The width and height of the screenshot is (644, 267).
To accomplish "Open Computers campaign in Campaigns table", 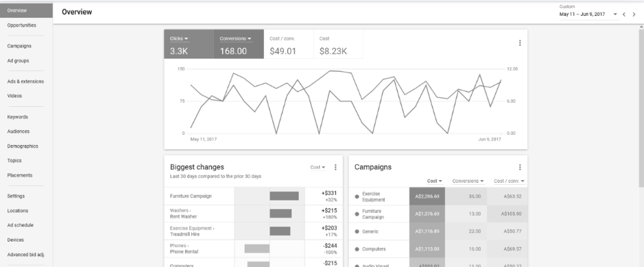I will click(x=374, y=249).
